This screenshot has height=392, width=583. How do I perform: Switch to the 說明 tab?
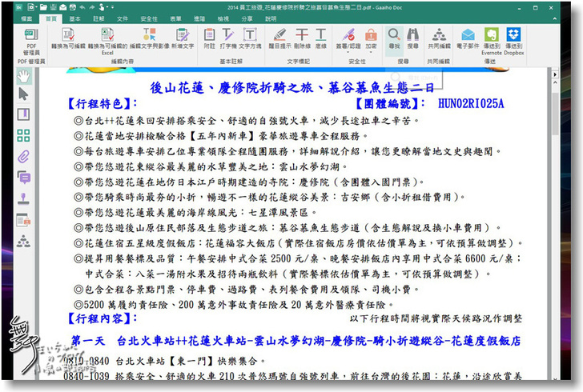click(271, 18)
